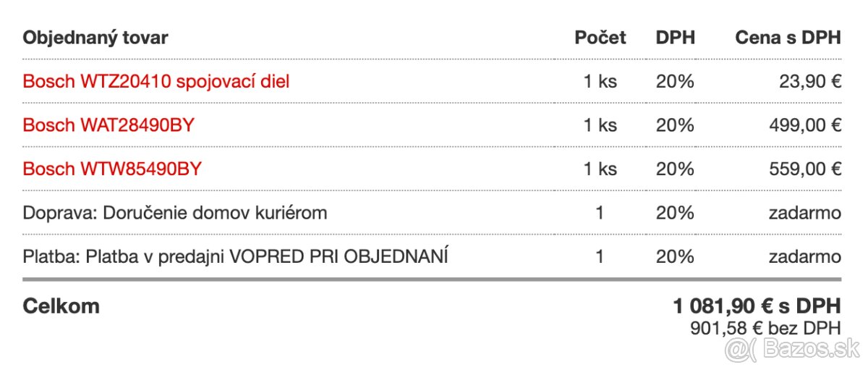Select the "DPH" column header

click(675, 38)
